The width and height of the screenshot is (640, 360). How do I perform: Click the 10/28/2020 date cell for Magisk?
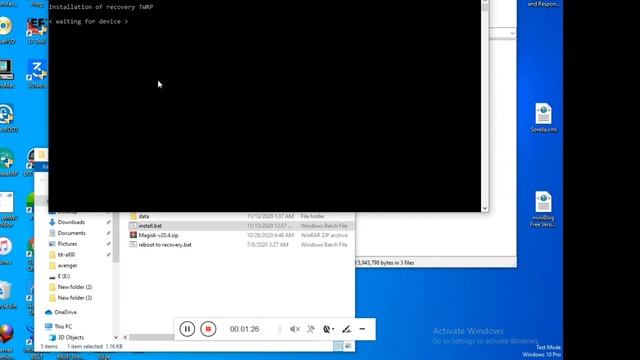pos(270,235)
